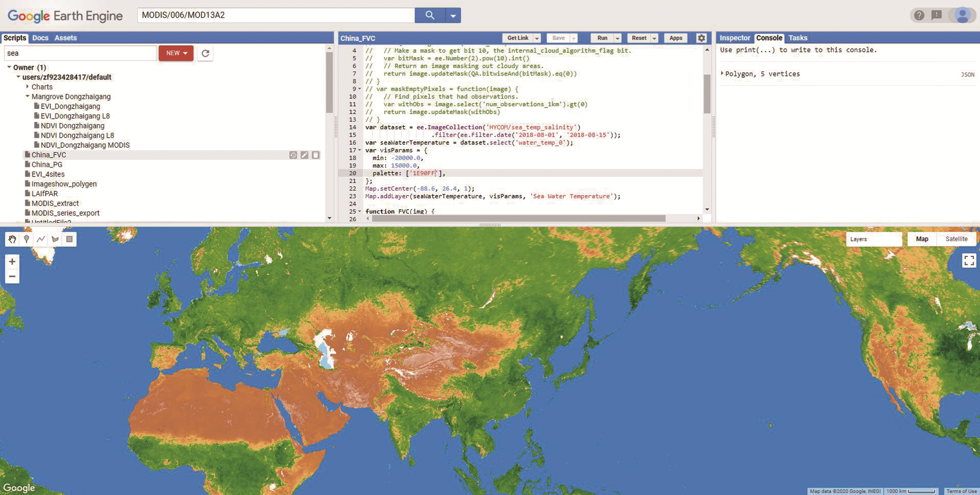The image size is (980, 495).
Task: Click the search magnifier button
Action: [430, 15]
